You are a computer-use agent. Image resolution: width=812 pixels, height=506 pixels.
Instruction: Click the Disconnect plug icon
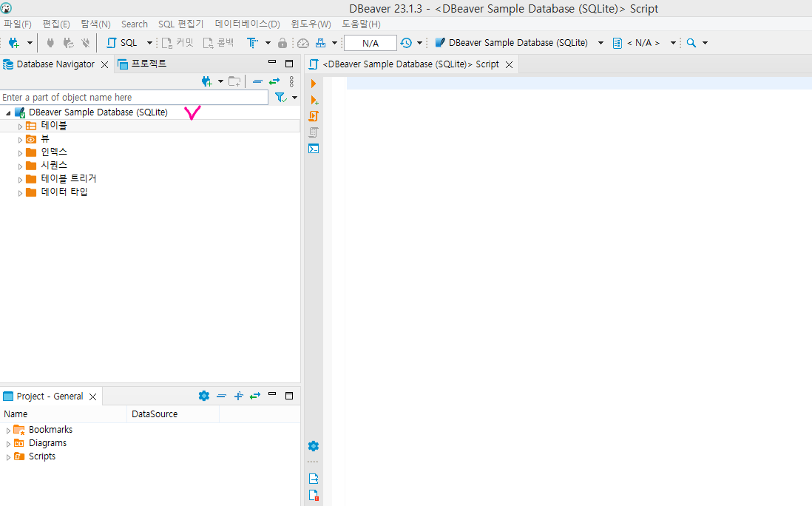click(x=86, y=43)
